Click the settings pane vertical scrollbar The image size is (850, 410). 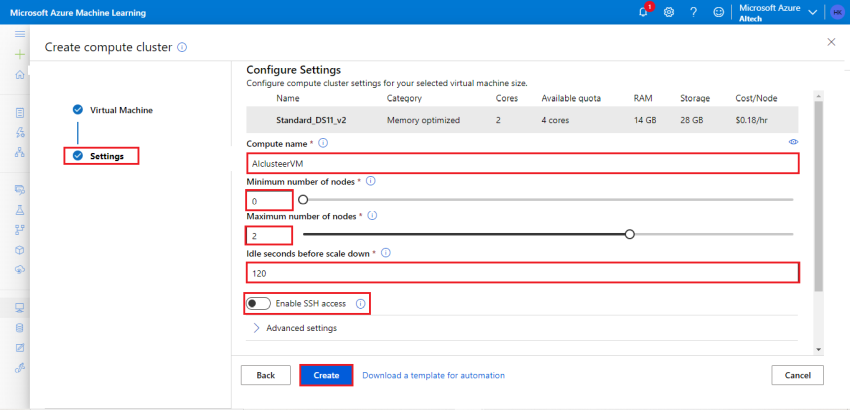[819, 195]
